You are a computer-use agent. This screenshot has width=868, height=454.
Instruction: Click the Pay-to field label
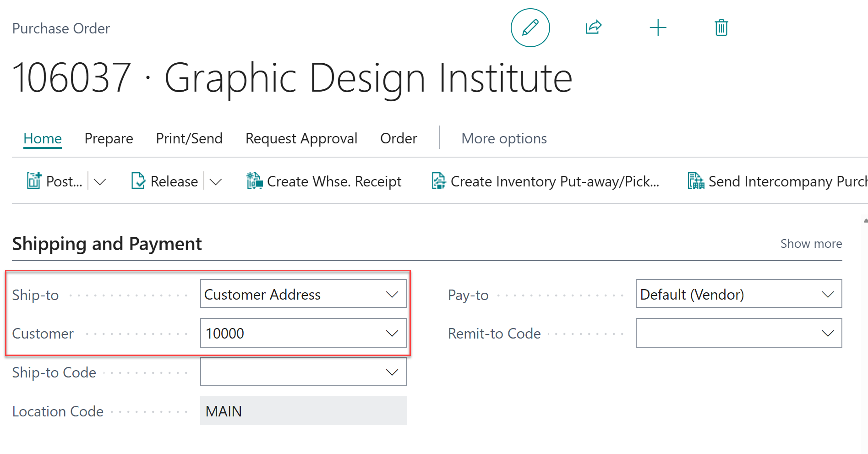(x=468, y=295)
